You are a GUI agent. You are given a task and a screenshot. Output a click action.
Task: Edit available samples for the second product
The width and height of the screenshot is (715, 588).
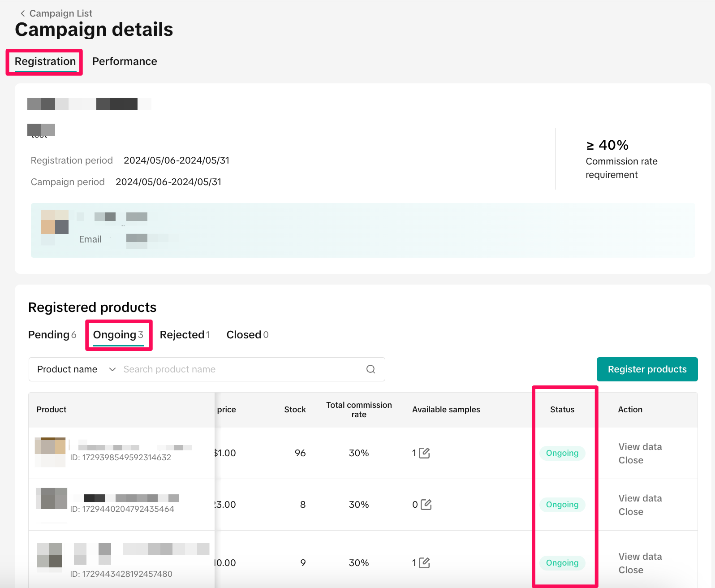[426, 505]
